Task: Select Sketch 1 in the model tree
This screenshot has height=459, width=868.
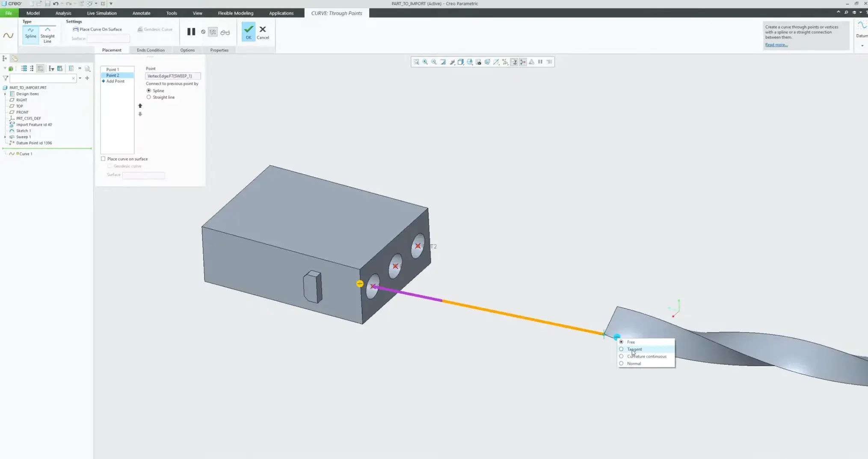Action: click(24, 131)
